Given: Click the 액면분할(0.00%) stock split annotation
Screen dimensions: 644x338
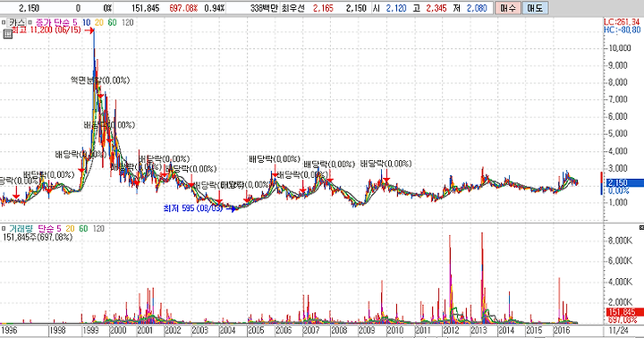Looking at the screenshot, I should (x=100, y=80).
